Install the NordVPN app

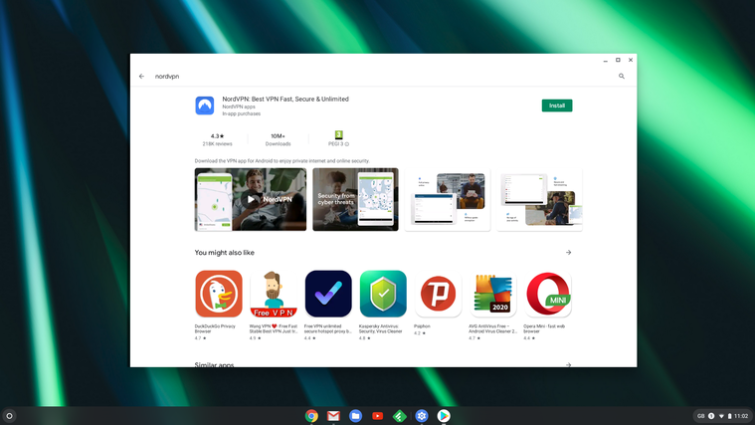[557, 105]
